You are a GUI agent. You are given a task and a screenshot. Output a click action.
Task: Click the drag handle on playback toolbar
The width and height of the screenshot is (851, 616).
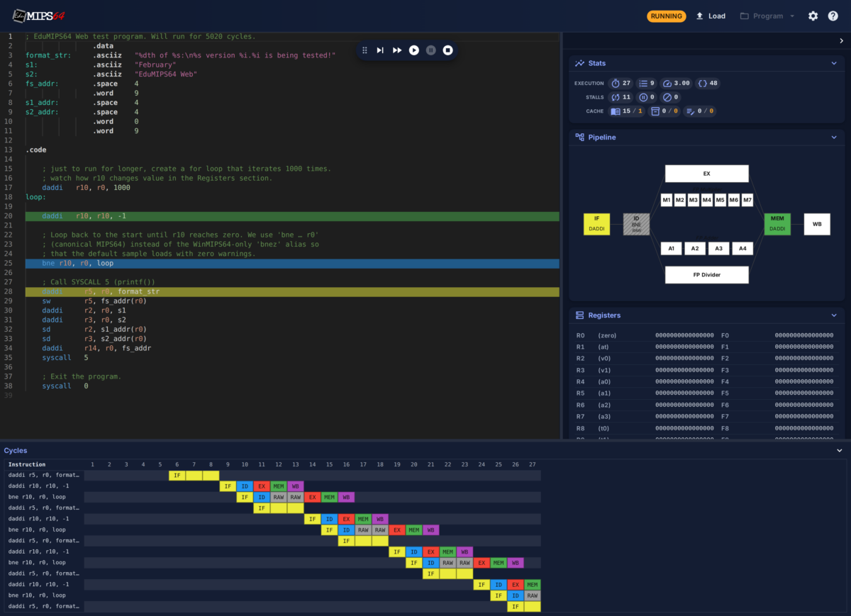coord(365,50)
